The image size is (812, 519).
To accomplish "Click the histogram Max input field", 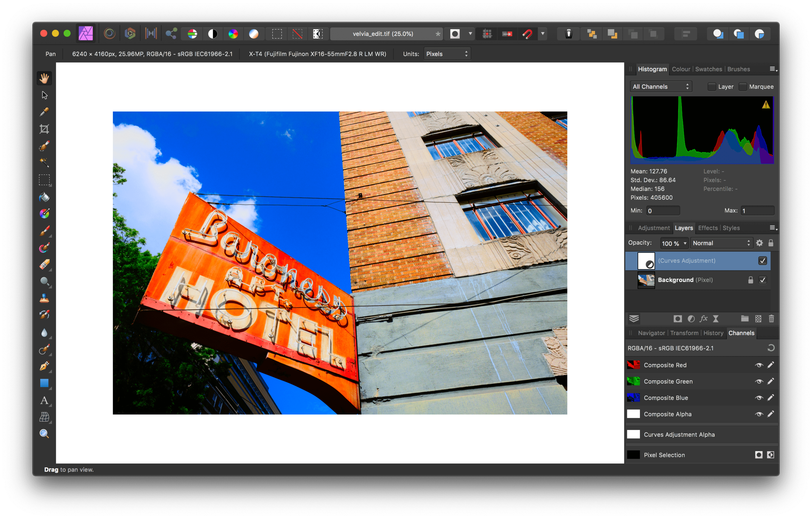I will (x=757, y=211).
